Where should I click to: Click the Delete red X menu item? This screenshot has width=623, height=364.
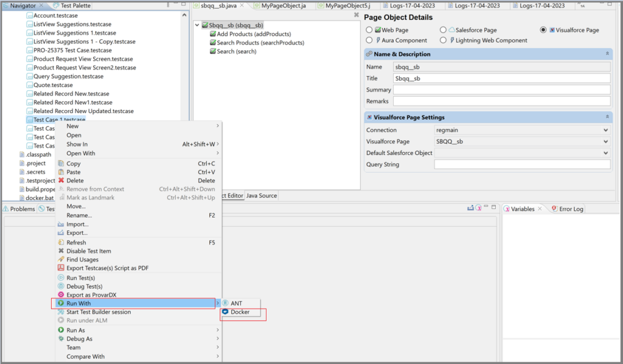[75, 180]
